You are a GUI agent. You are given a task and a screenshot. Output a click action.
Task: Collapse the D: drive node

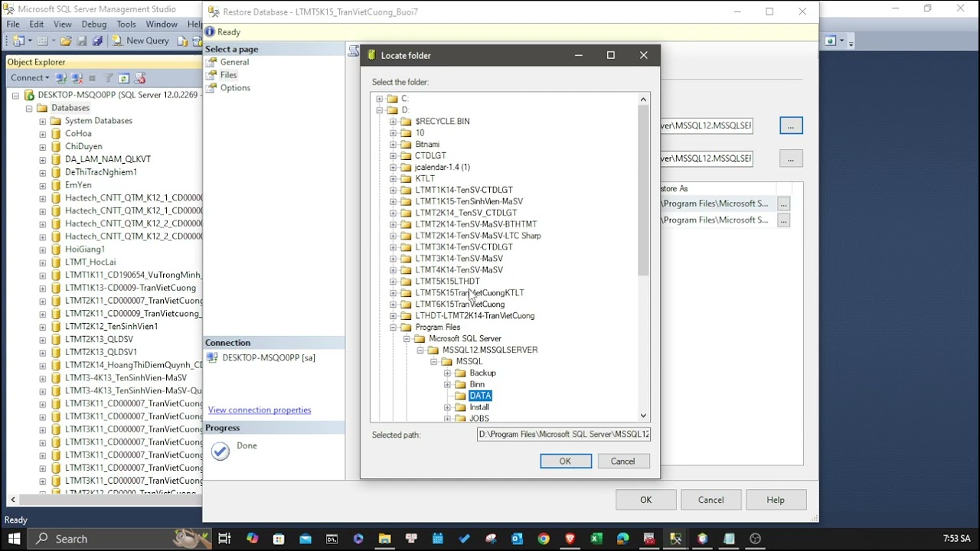pos(380,110)
